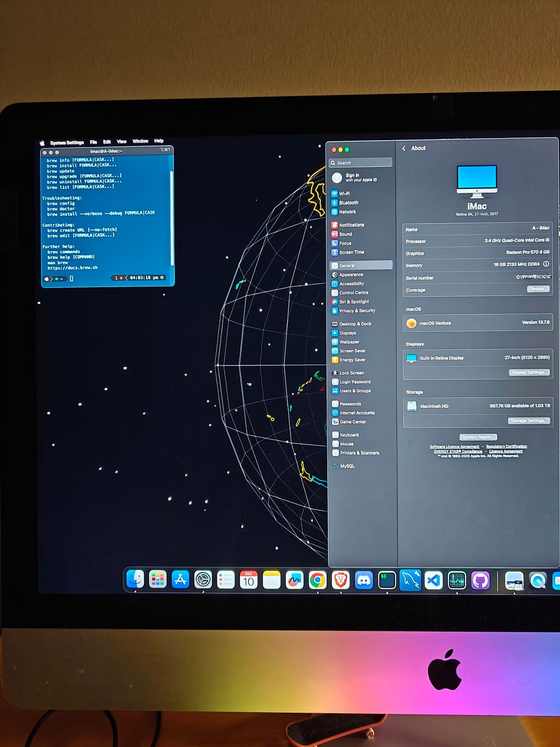Click the Name row showing A - iMac
Image resolution: width=560 pixels, height=747 pixels.
click(x=478, y=229)
